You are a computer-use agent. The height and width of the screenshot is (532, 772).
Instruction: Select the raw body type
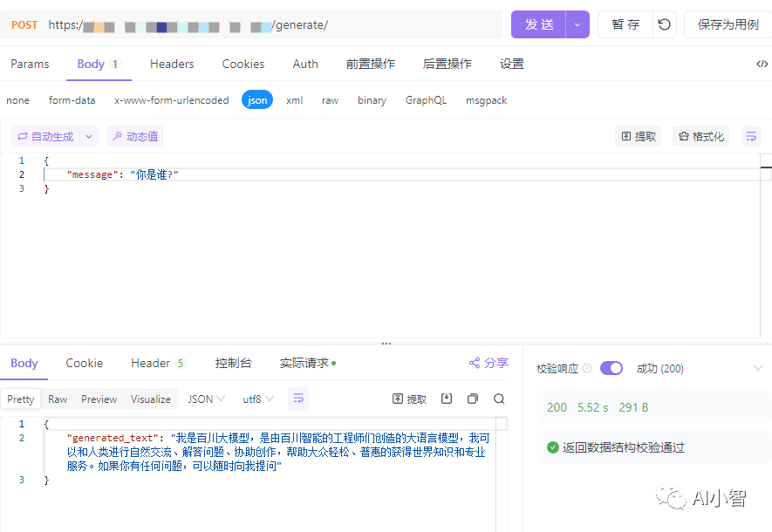[x=330, y=100]
